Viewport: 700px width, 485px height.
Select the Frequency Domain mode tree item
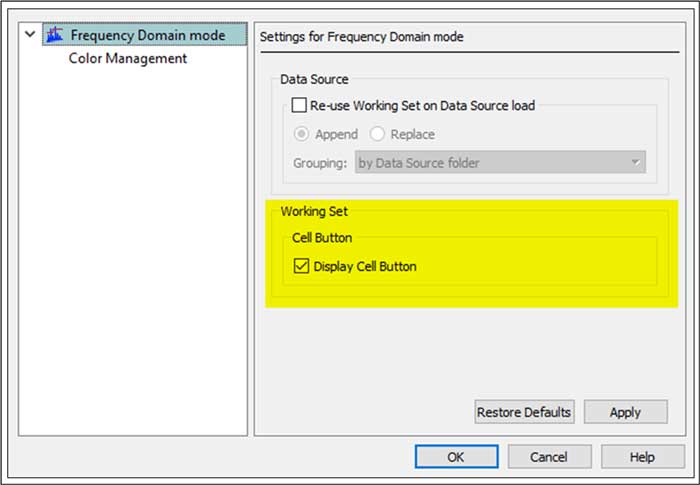(x=145, y=35)
